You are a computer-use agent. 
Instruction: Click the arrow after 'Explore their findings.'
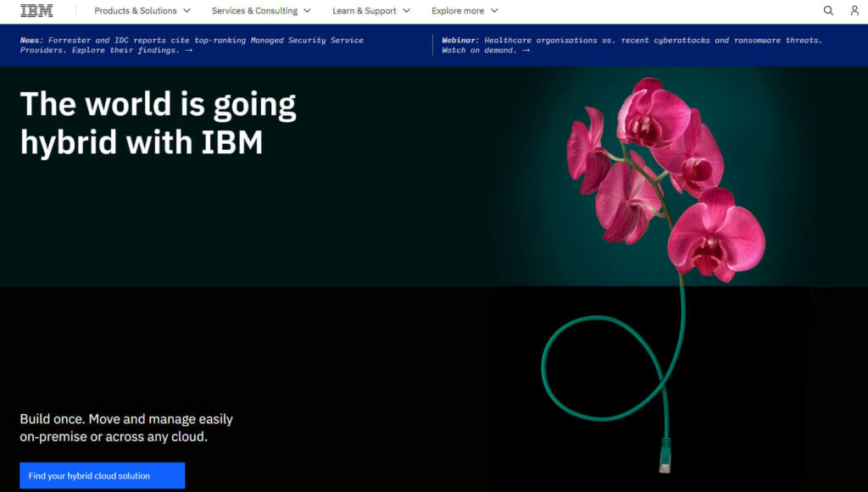tap(189, 50)
